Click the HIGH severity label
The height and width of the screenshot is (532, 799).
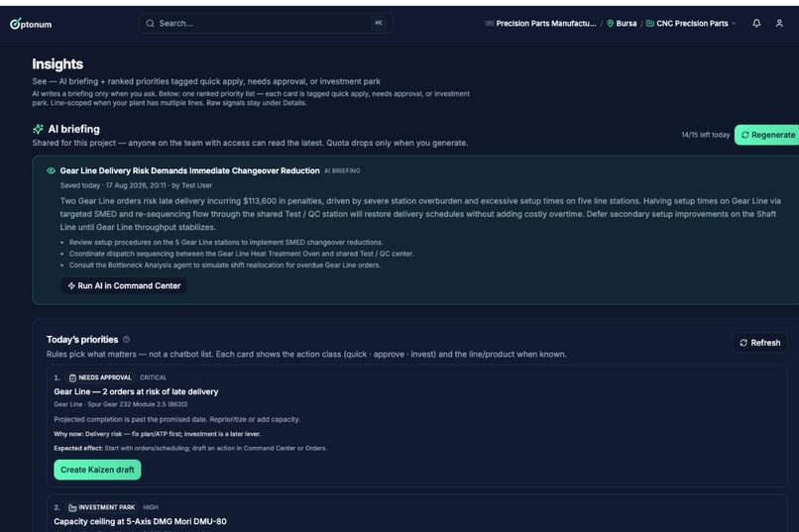pyautogui.click(x=151, y=507)
